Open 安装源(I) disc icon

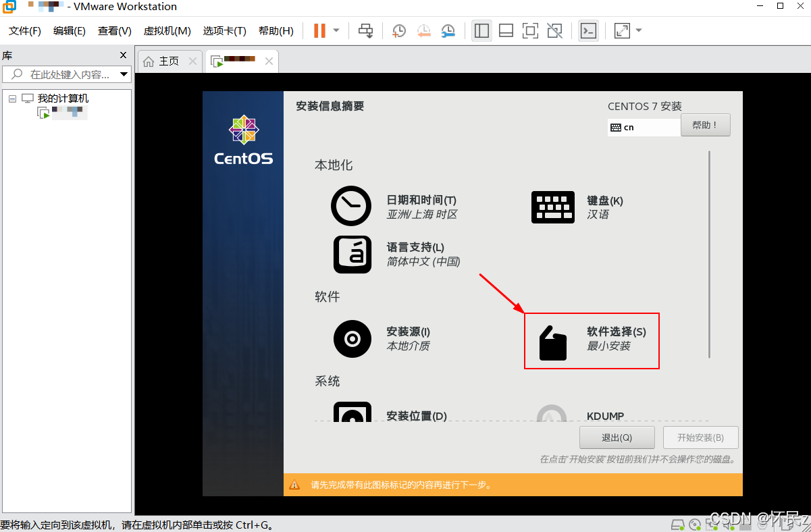(x=352, y=339)
